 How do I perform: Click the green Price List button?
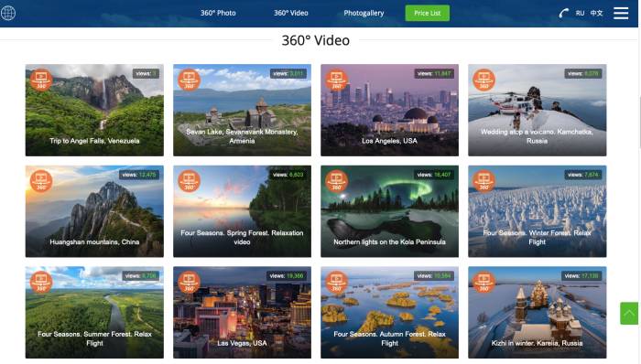pos(428,13)
